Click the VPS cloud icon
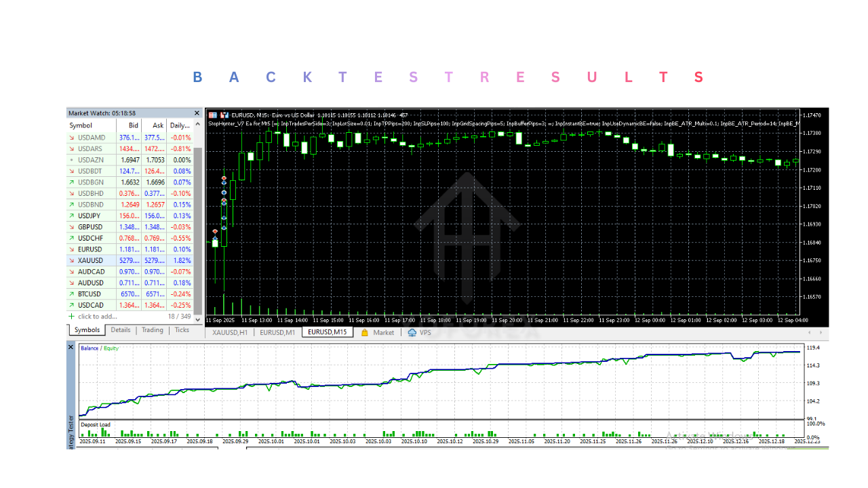 tap(412, 332)
